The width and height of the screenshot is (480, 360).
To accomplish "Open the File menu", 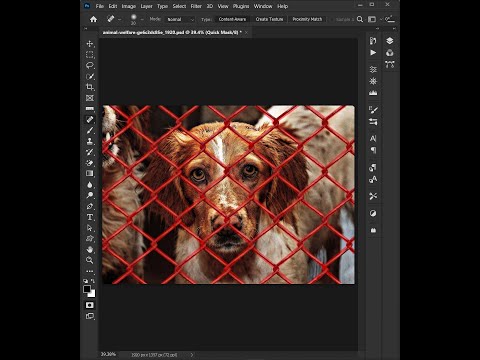I will tap(100, 6).
